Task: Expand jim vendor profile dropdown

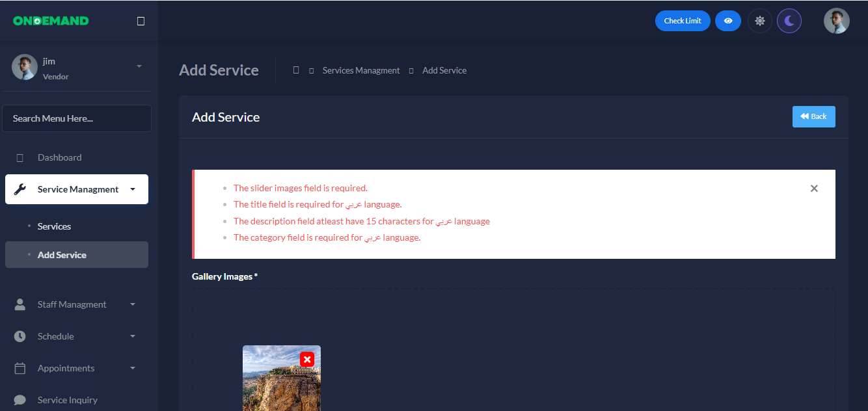Action: coord(139,66)
